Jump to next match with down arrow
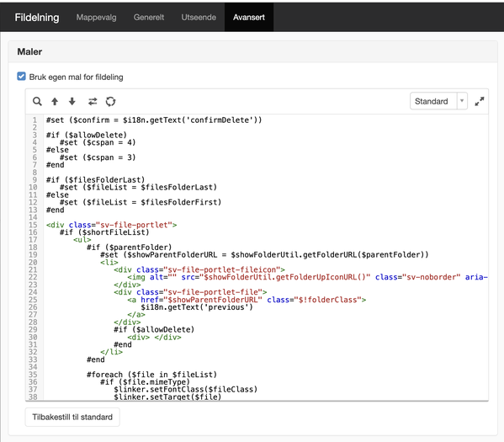This screenshot has height=442, width=504. tap(72, 101)
